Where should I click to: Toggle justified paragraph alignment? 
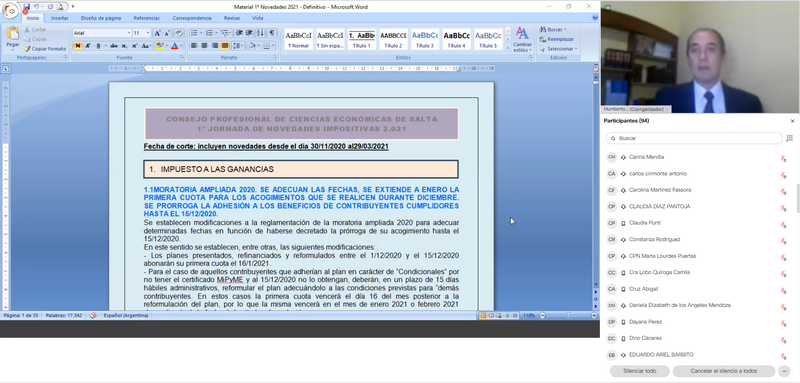pyautogui.click(x=225, y=46)
